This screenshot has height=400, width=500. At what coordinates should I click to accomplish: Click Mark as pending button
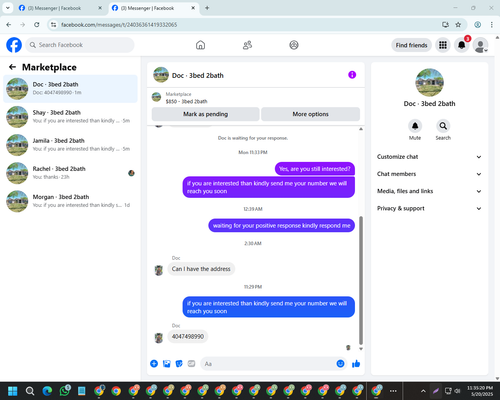(206, 114)
